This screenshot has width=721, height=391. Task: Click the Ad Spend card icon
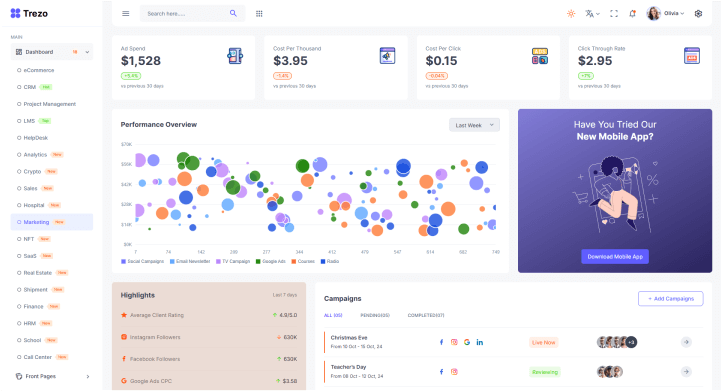coord(235,56)
